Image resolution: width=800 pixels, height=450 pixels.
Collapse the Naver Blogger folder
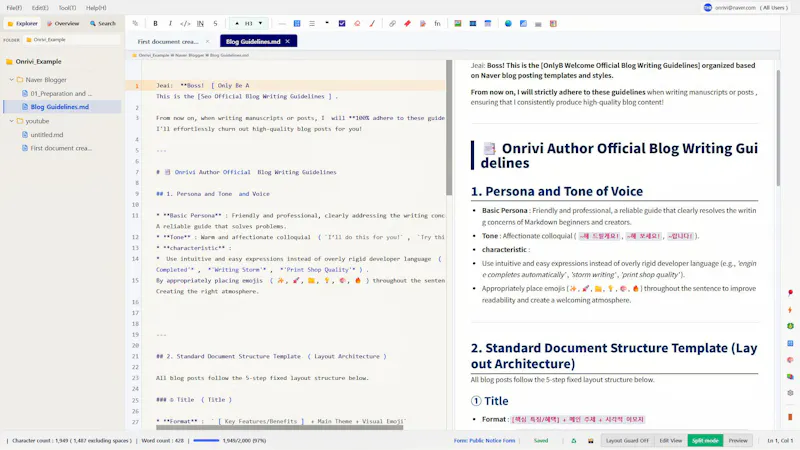click(x=11, y=80)
